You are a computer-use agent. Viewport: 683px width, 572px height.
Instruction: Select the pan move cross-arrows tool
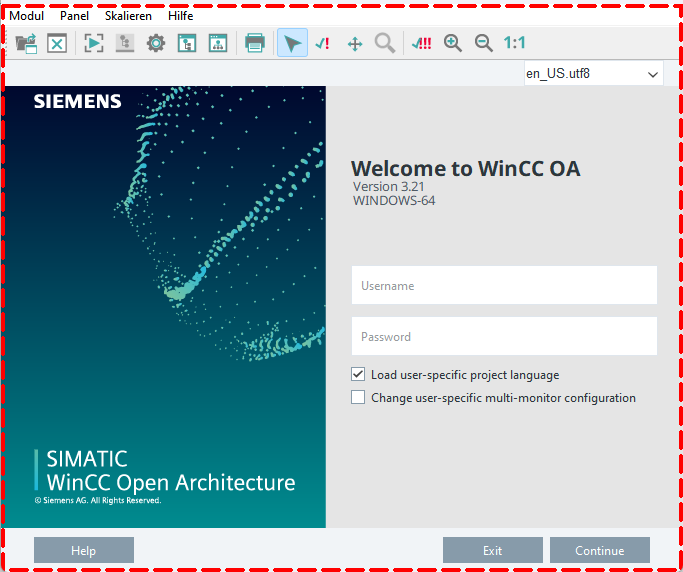click(354, 43)
